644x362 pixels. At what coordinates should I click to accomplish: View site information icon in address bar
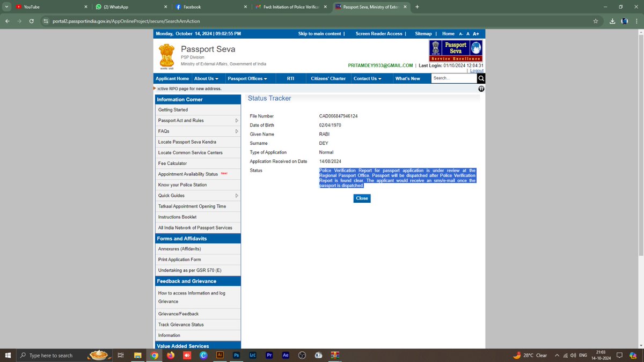(x=46, y=21)
